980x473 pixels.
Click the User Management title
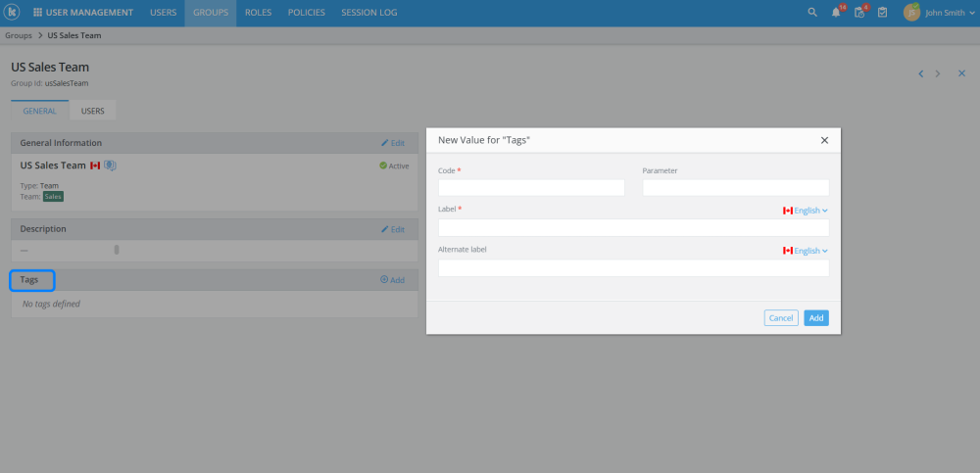[x=89, y=13]
